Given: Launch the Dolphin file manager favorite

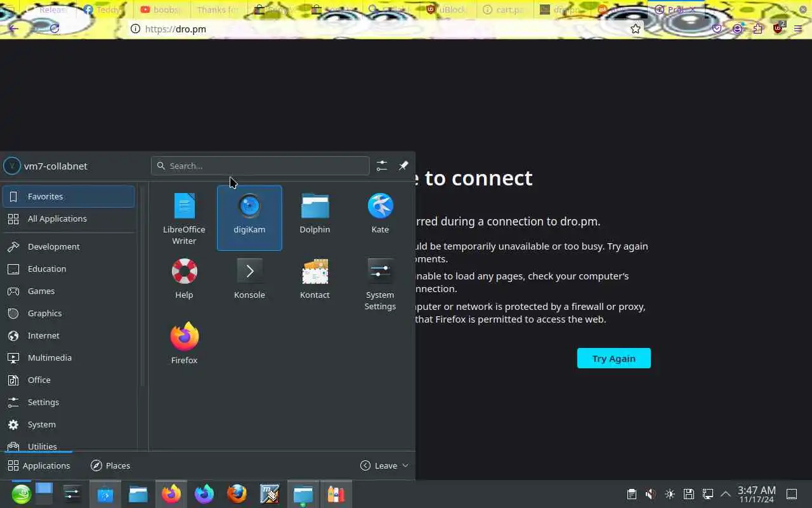Looking at the screenshot, I should 315,218.
